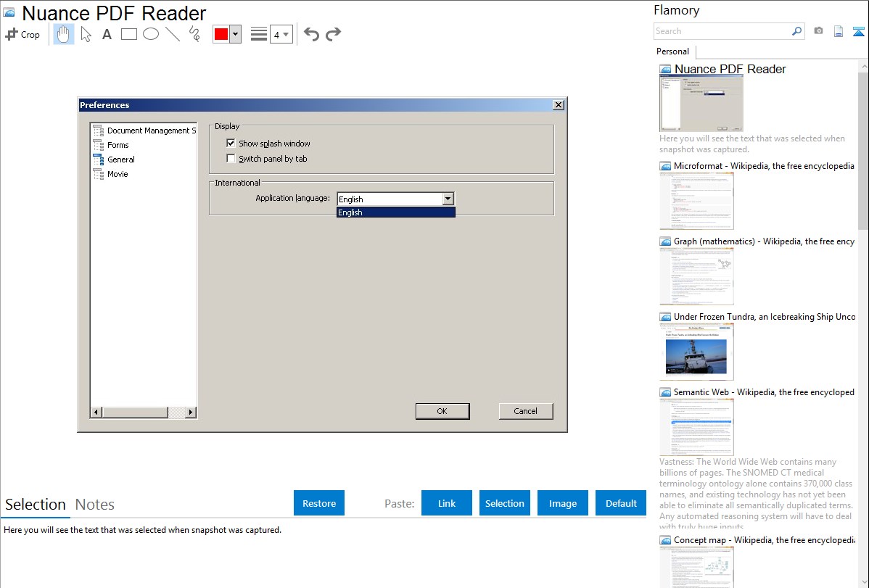Close the Preferences dialog
This screenshot has height=588, width=869.
point(559,104)
